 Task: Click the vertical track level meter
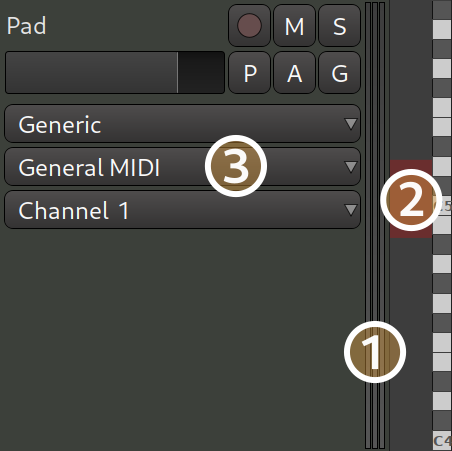coord(375,225)
